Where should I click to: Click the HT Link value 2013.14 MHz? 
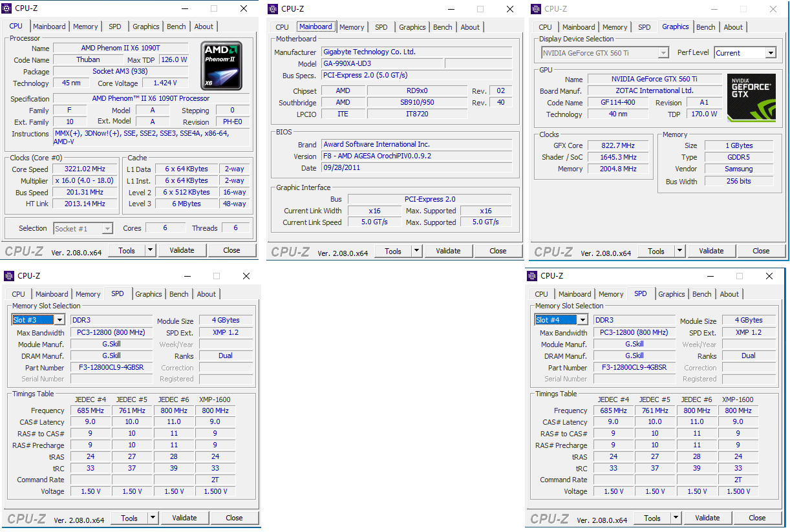point(85,204)
